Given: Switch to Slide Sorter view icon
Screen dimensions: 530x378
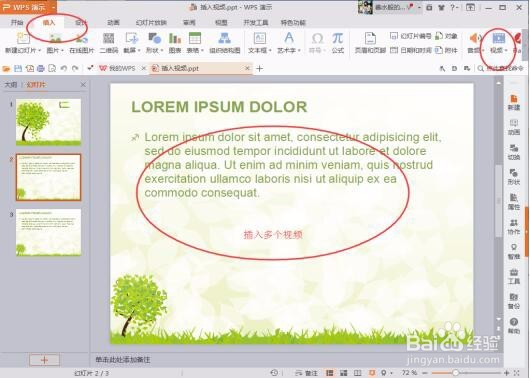Looking at the screenshot, I should [344, 373].
